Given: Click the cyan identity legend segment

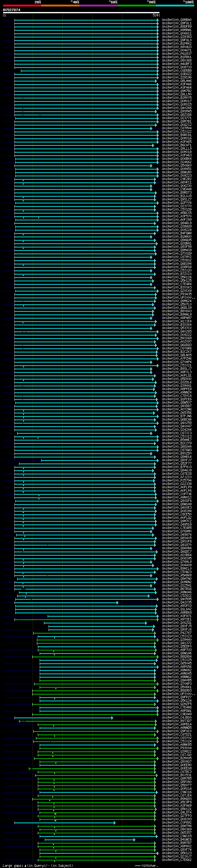Looking at the screenshot, I should click(175, 6).
